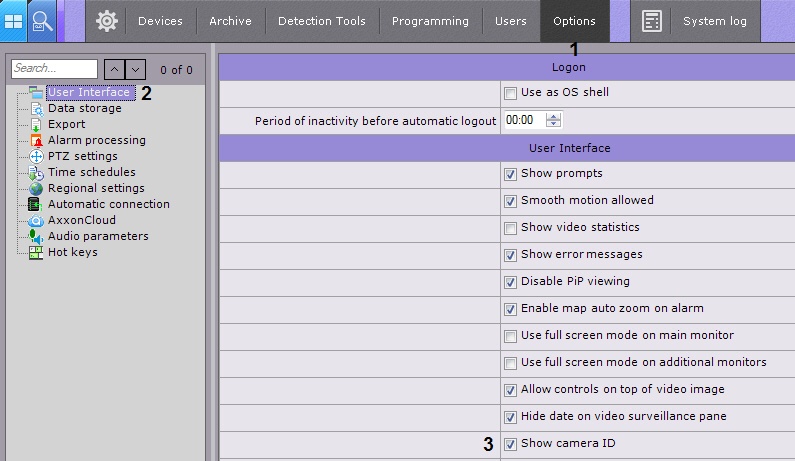This screenshot has width=795, height=461.
Task: Click the PTZ settings crosshair icon
Action: 37,156
